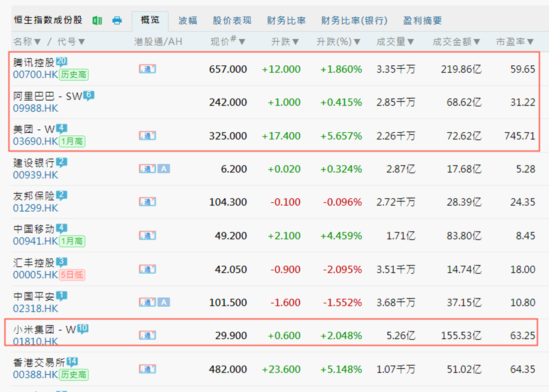
Task: Click price 104.300 in 友邦保险 row
Action: coord(228,202)
